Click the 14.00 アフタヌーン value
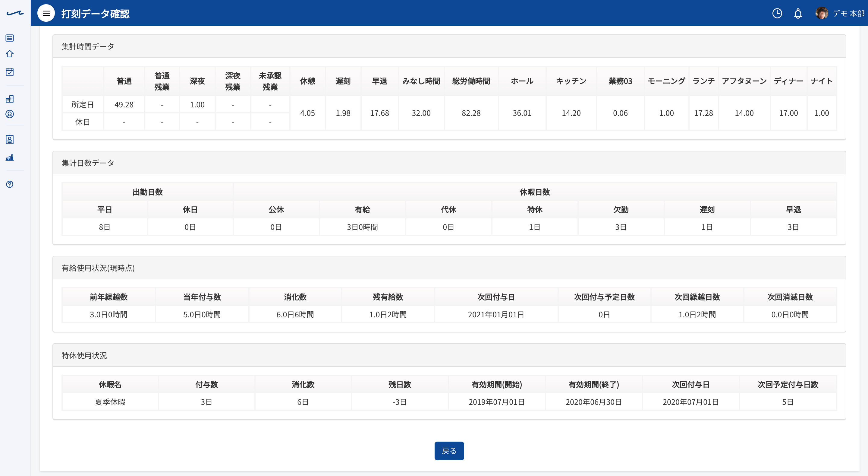The width and height of the screenshot is (868, 476). pyautogui.click(x=744, y=113)
